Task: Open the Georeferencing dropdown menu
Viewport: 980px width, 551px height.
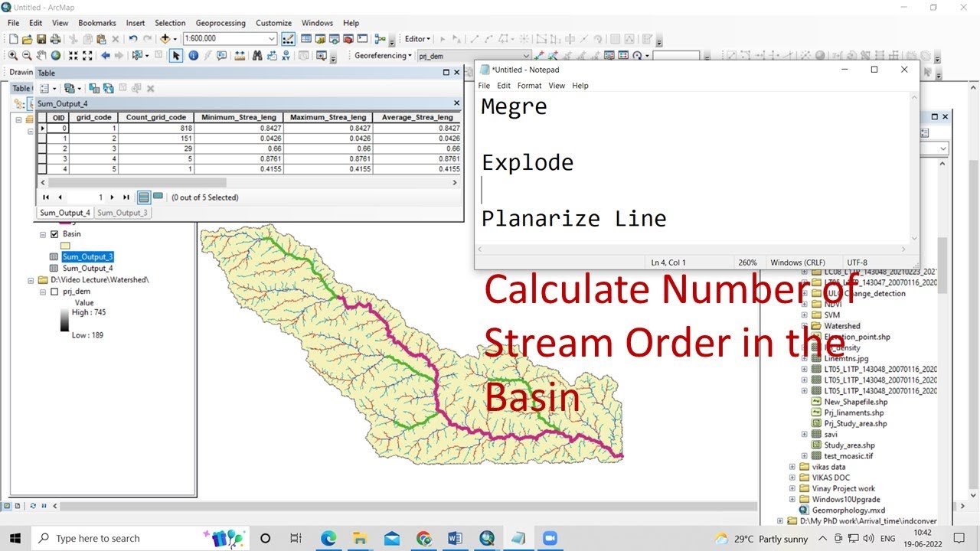Action: (384, 55)
